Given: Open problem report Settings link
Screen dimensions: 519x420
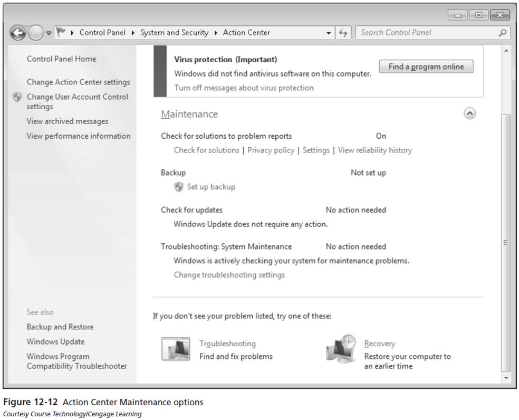Looking at the screenshot, I should (x=316, y=150).
